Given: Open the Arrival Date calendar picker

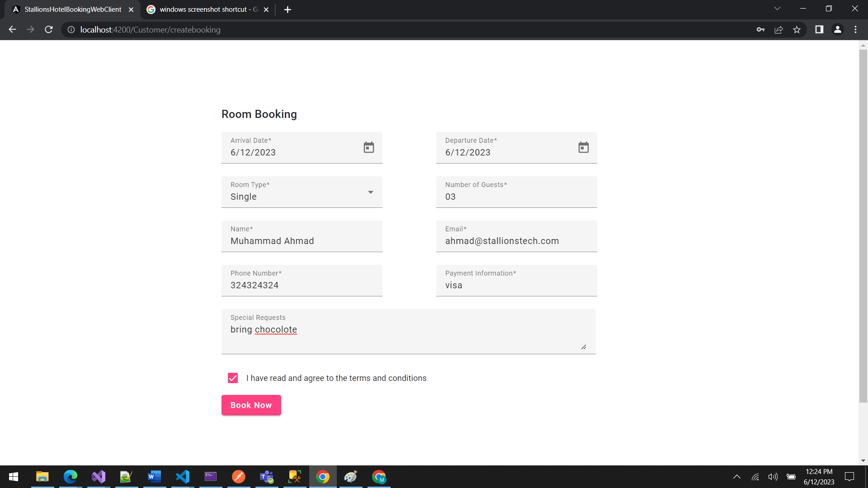Looking at the screenshot, I should pyautogui.click(x=369, y=147).
